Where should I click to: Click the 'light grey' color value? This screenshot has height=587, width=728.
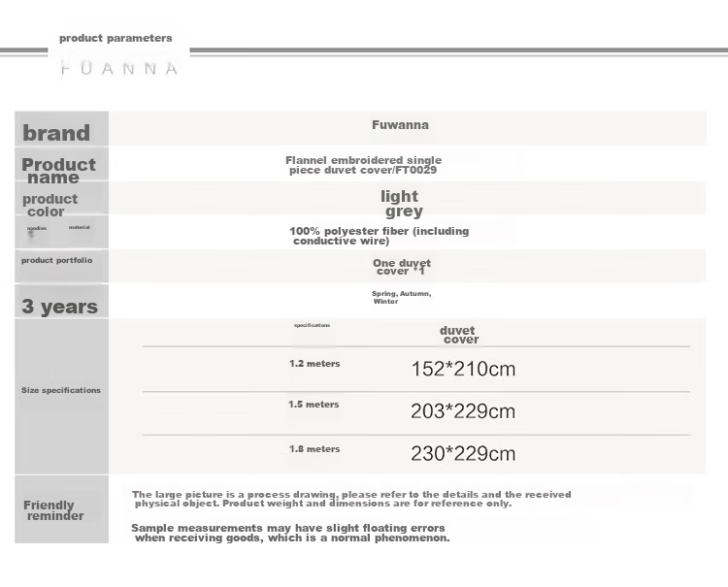click(402, 203)
